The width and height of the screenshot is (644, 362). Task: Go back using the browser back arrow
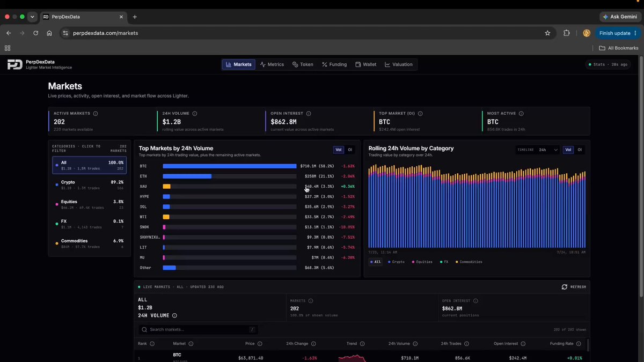pos(9,33)
